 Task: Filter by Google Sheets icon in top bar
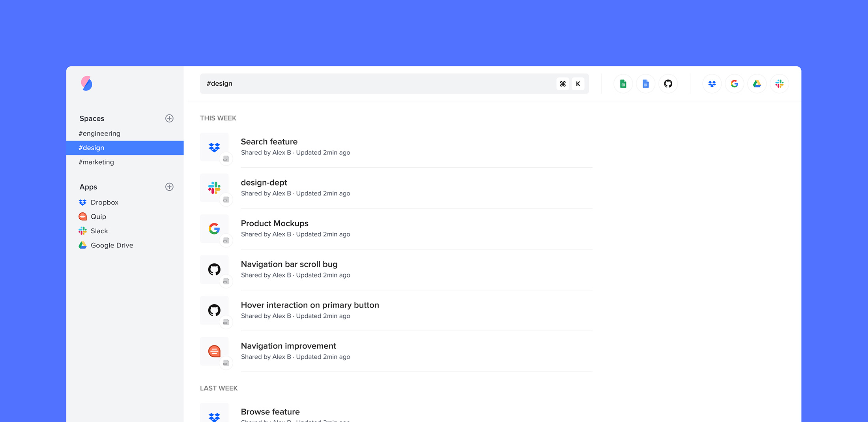[623, 84]
